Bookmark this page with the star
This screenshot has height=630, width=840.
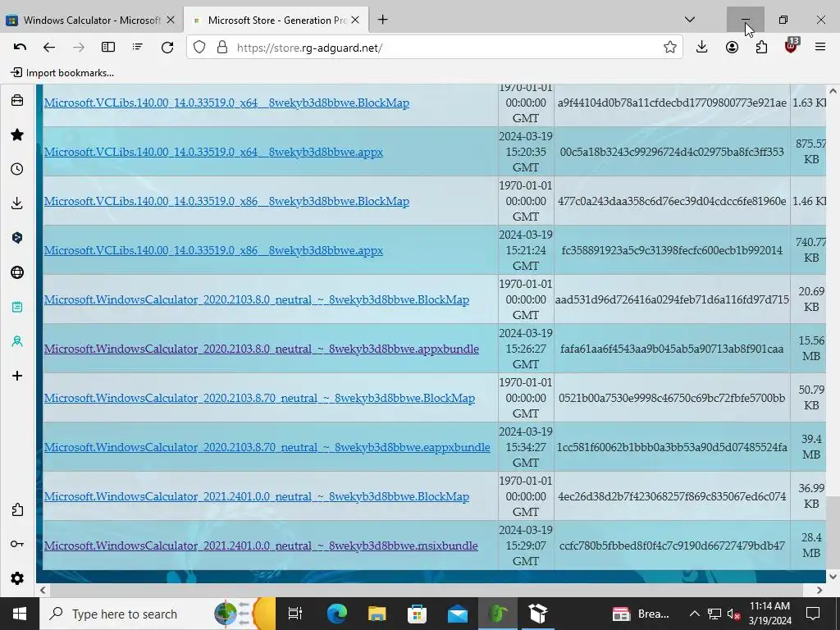point(669,47)
